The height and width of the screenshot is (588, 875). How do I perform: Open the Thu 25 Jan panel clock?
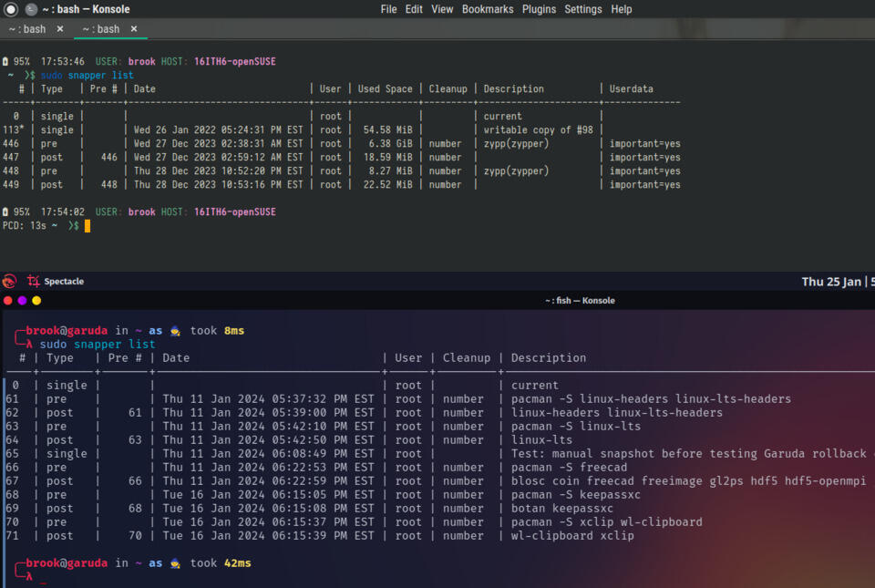pyautogui.click(x=838, y=282)
